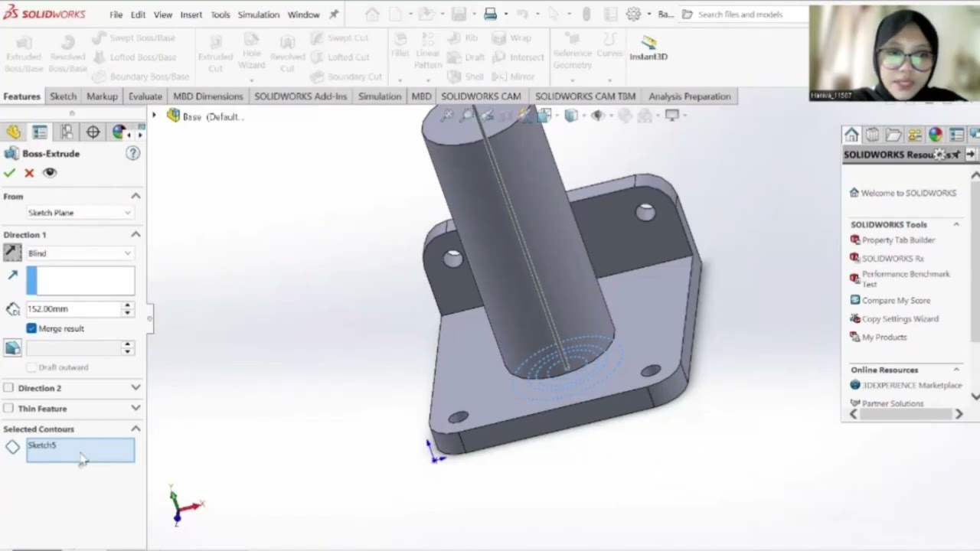The image size is (980, 551).
Task: Open the Simulation menu
Action: [x=258, y=15]
